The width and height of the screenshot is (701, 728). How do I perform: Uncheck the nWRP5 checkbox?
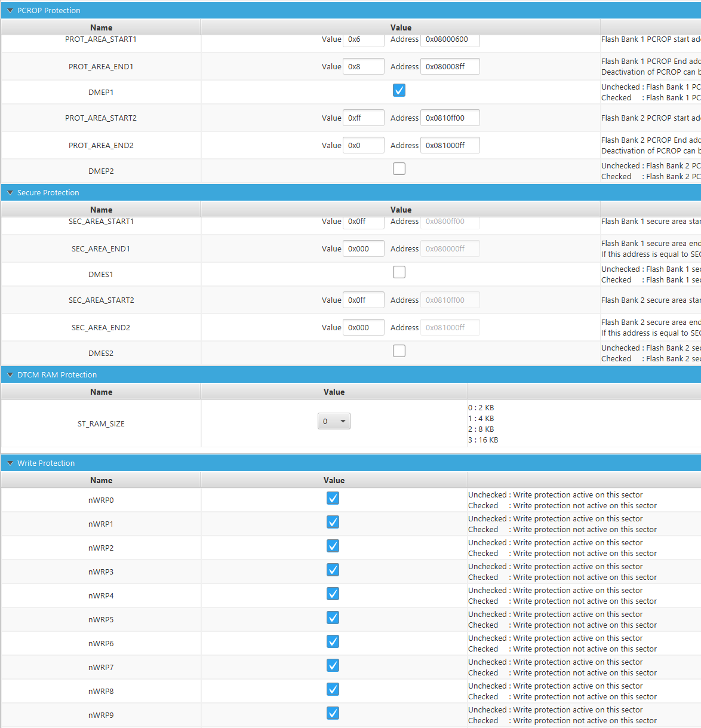coord(333,618)
